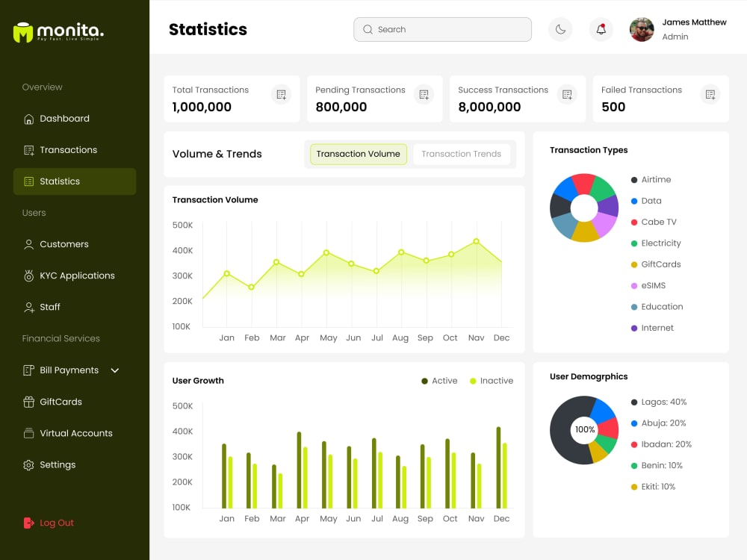Select the Transaction Volume tab

(359, 155)
